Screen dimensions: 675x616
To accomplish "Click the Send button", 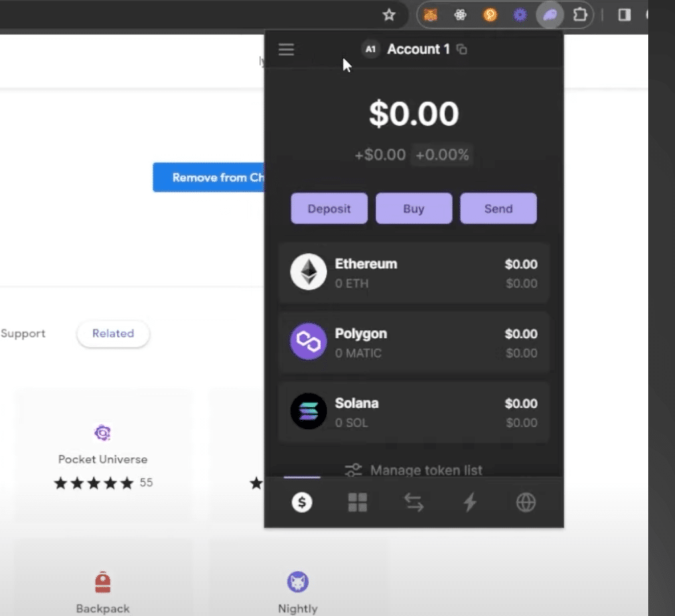I will [498, 209].
